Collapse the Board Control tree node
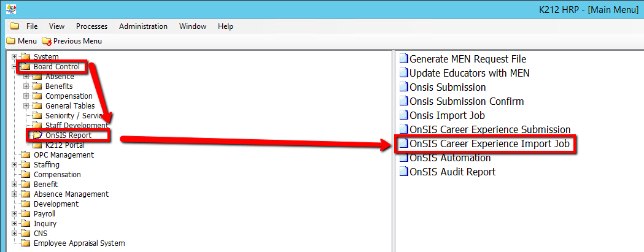This screenshot has height=252, width=644. click(14, 67)
